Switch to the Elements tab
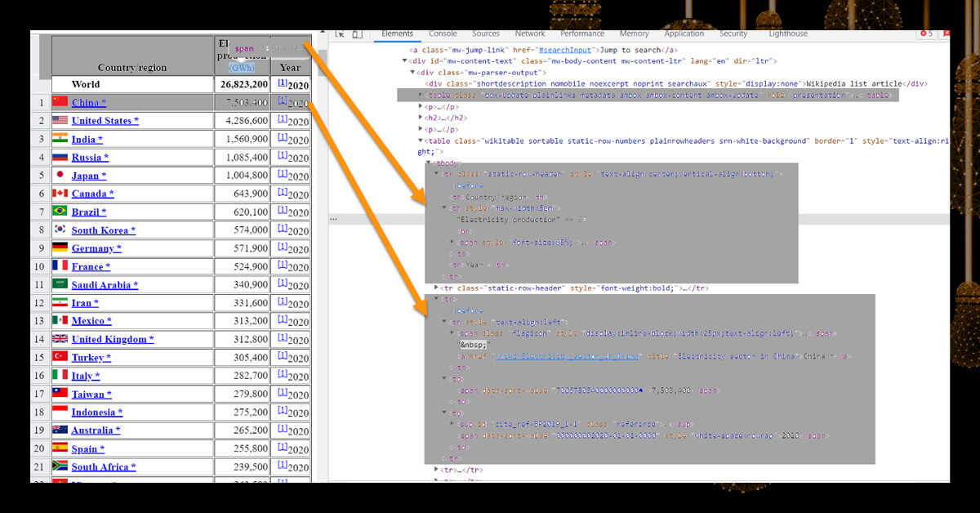The image size is (980, 513). pos(398,34)
